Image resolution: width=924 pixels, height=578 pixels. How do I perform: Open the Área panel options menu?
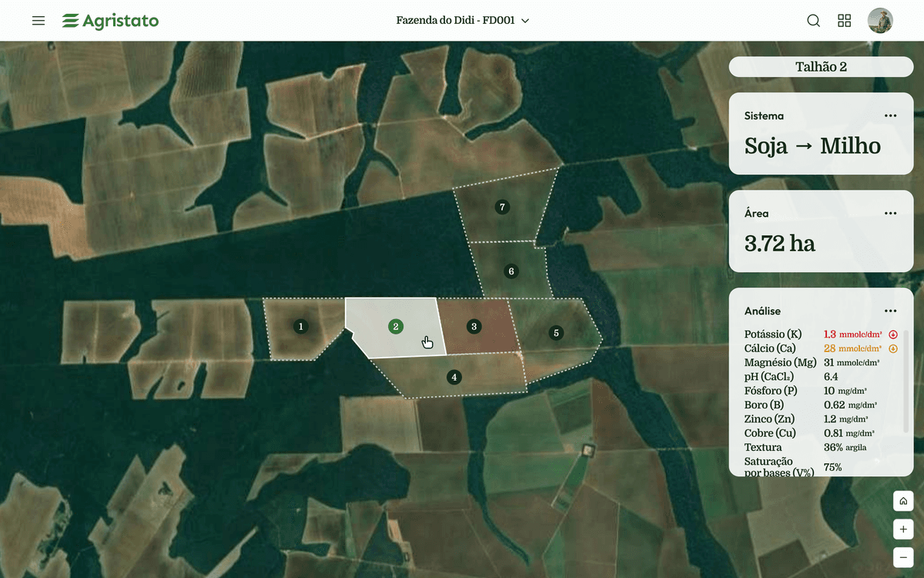click(890, 213)
